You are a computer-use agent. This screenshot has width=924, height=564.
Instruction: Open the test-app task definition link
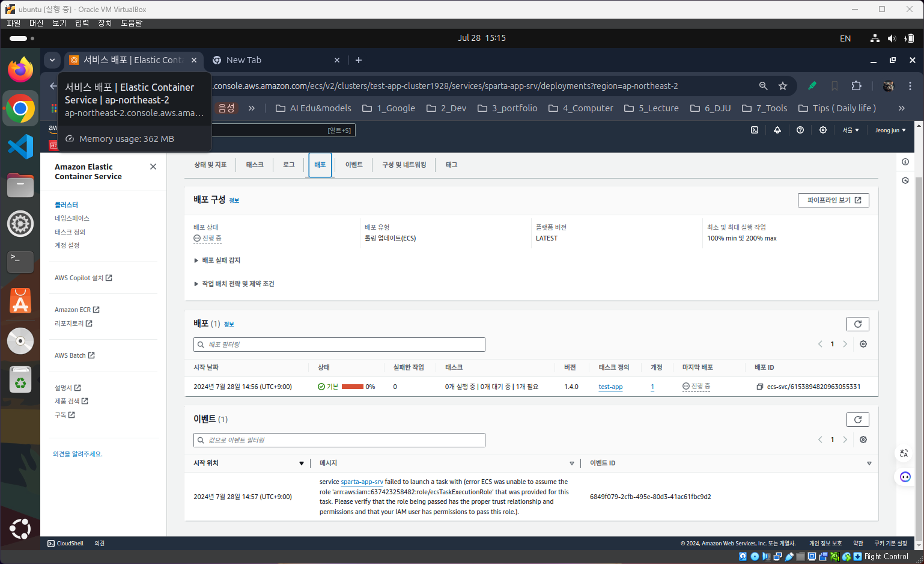tap(610, 387)
